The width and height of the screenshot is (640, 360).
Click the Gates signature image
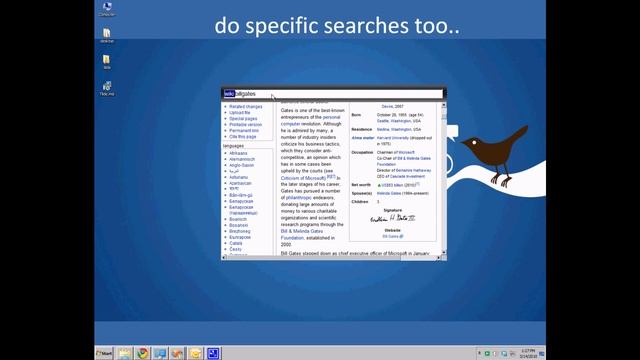392,219
